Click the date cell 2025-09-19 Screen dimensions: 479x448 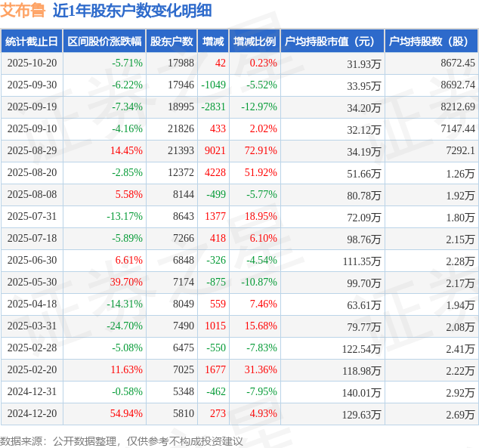(x=32, y=107)
